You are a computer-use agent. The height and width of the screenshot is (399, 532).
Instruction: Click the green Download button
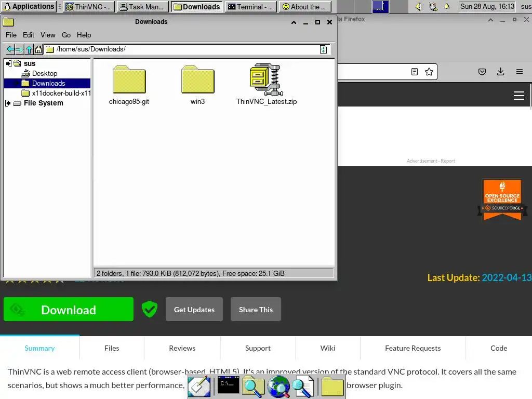tap(69, 310)
